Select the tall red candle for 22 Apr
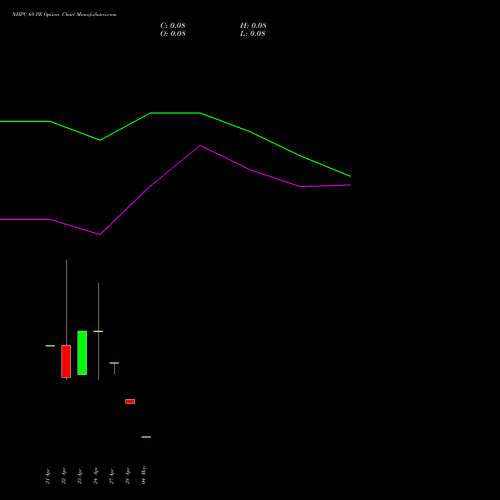This screenshot has width=500, height=500. click(x=66, y=361)
